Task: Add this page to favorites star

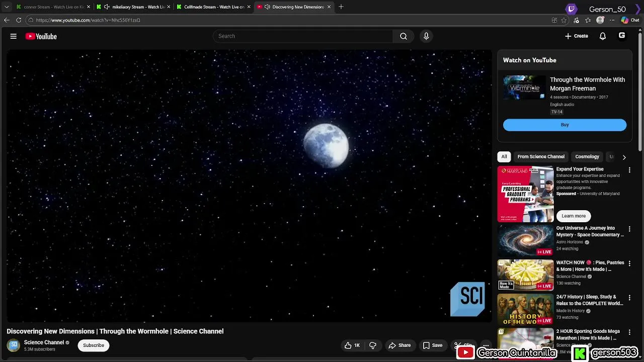Action: [x=564, y=20]
